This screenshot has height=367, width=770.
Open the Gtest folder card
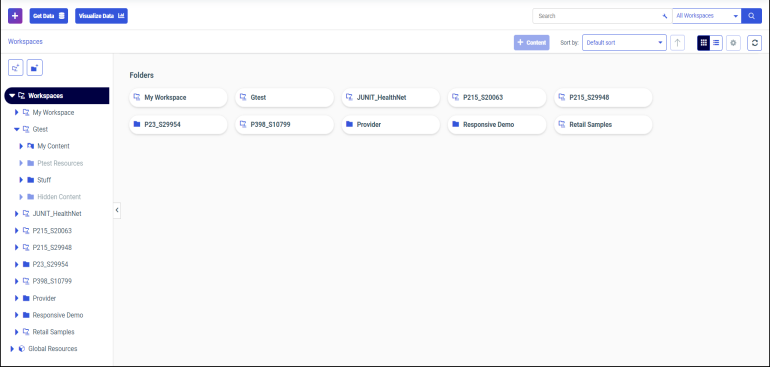(284, 97)
